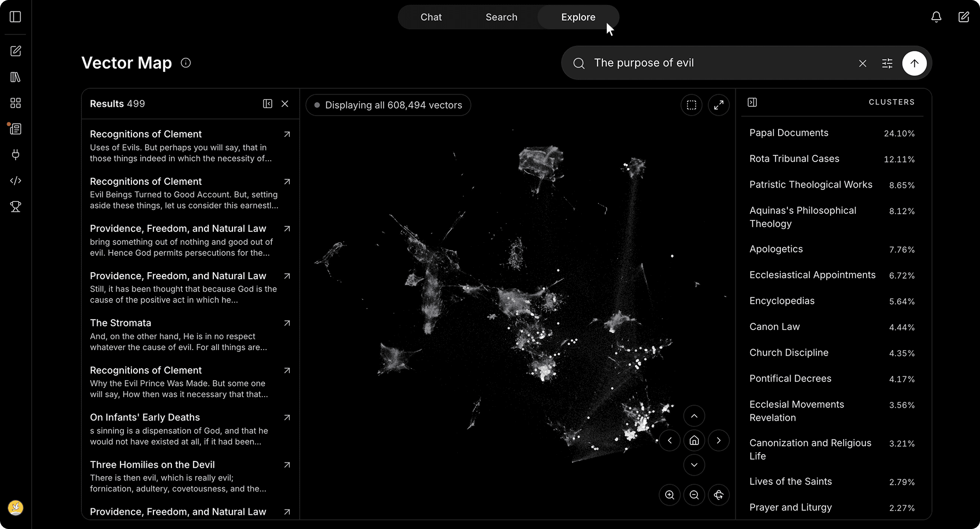This screenshot has width=980, height=529.
Task: Submit search with the up-arrow button
Action: coord(915,63)
